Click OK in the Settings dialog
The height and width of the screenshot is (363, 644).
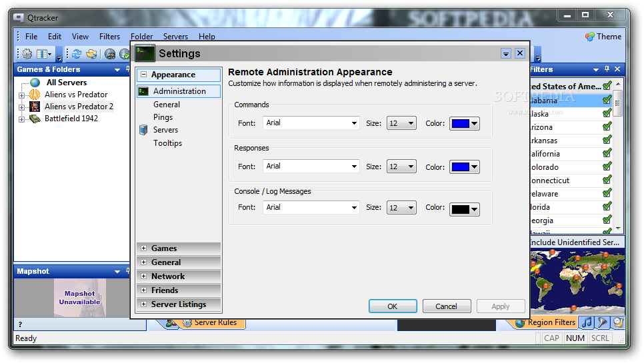(393, 306)
